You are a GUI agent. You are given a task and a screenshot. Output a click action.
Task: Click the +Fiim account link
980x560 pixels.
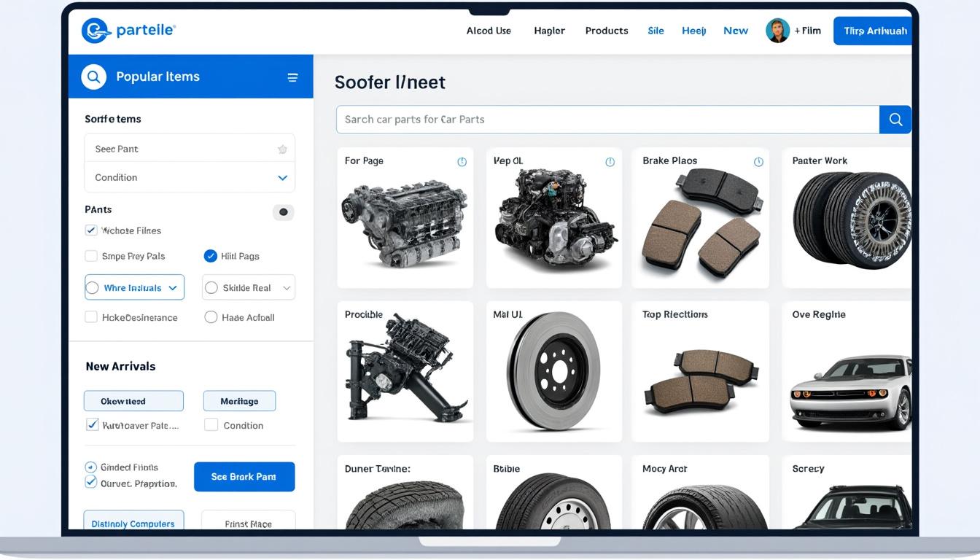807,31
